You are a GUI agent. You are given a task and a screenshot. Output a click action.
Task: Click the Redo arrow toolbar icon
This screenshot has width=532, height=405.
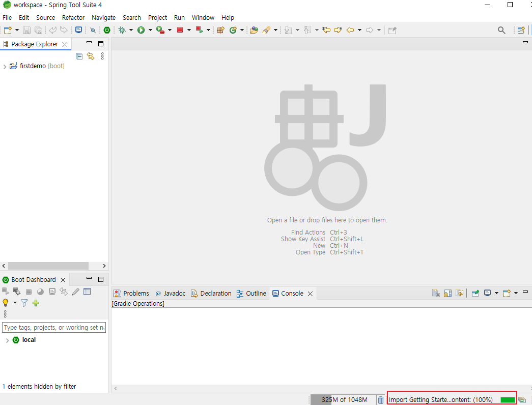pos(64,30)
